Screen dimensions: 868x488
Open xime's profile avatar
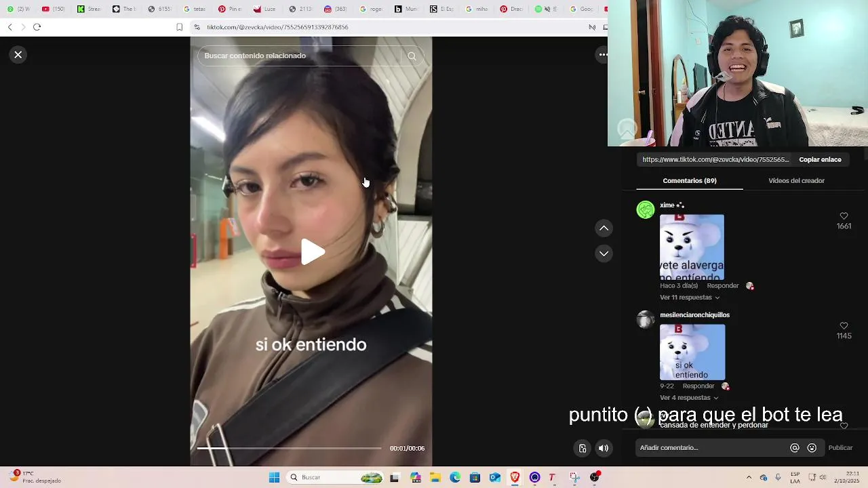pyautogui.click(x=646, y=209)
